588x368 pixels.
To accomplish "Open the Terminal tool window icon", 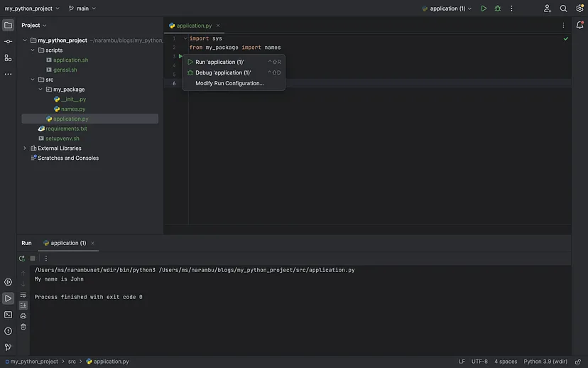I will tap(8, 315).
